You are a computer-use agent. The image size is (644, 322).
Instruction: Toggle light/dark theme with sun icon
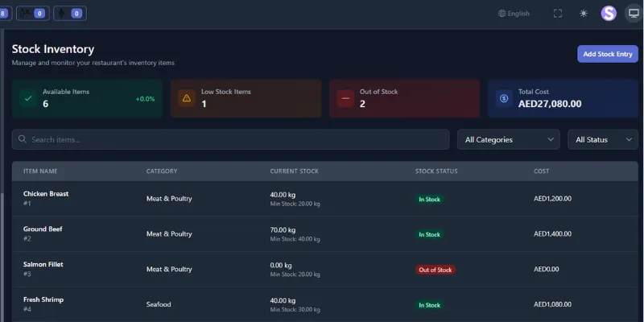(x=584, y=14)
